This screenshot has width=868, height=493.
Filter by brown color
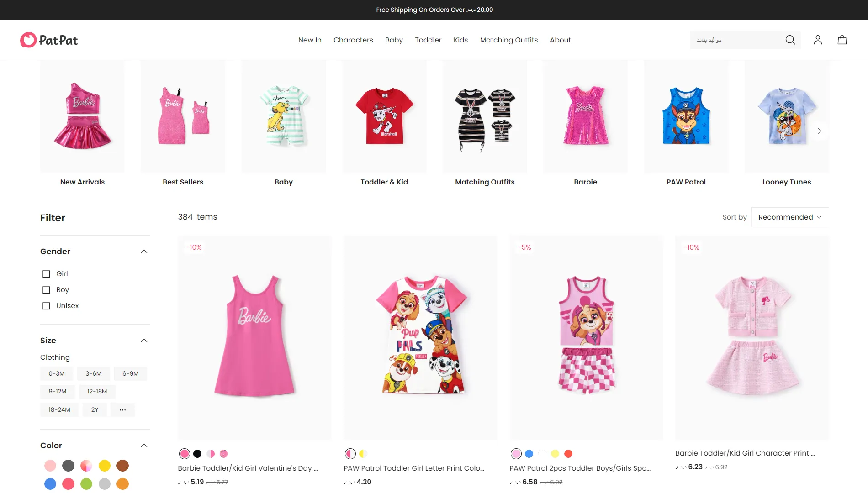[122, 466]
